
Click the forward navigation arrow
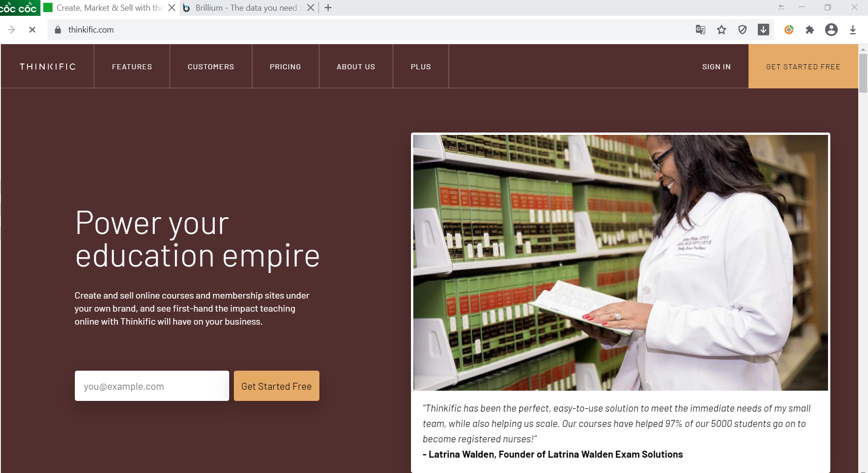(x=12, y=30)
